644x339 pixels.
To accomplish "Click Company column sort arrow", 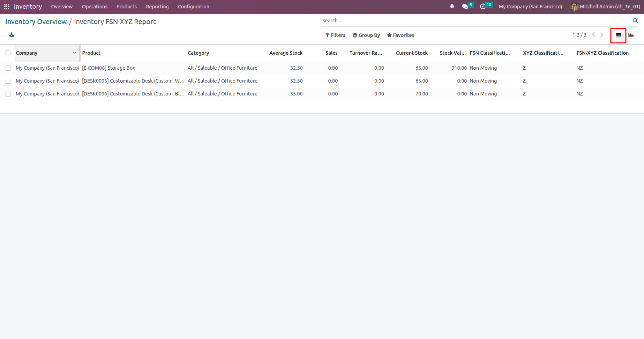I will [x=74, y=53].
